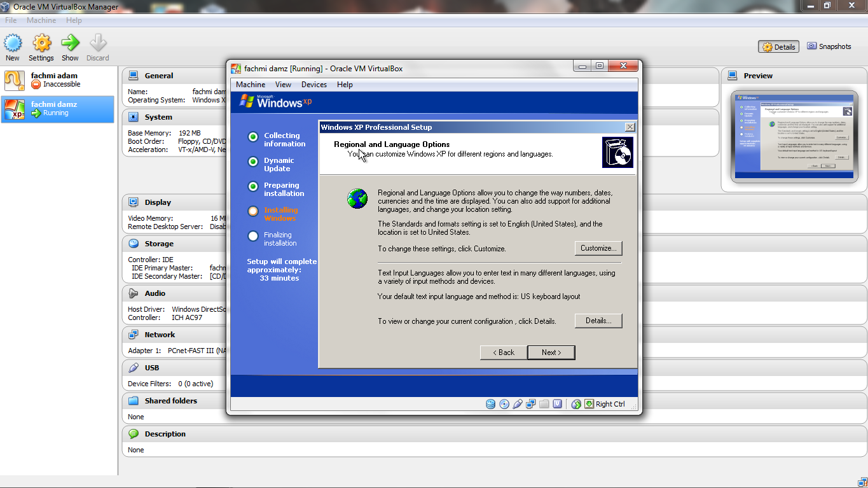Click the CPU virtualization chip icon in status bar
This screenshot has height=488, width=868.
point(558,404)
